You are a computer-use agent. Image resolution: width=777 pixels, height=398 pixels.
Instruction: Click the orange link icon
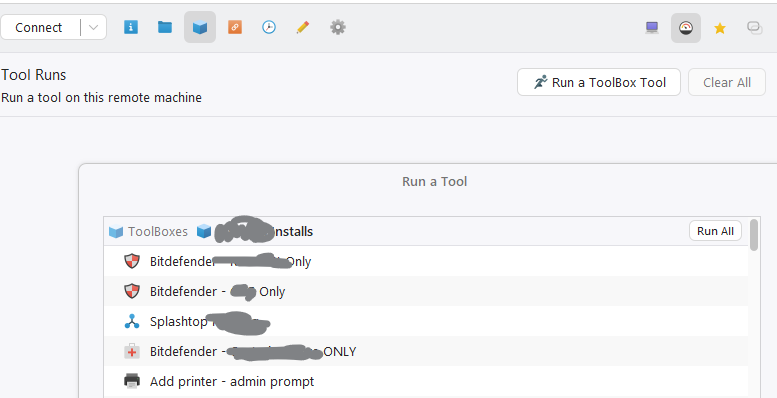[235, 27]
